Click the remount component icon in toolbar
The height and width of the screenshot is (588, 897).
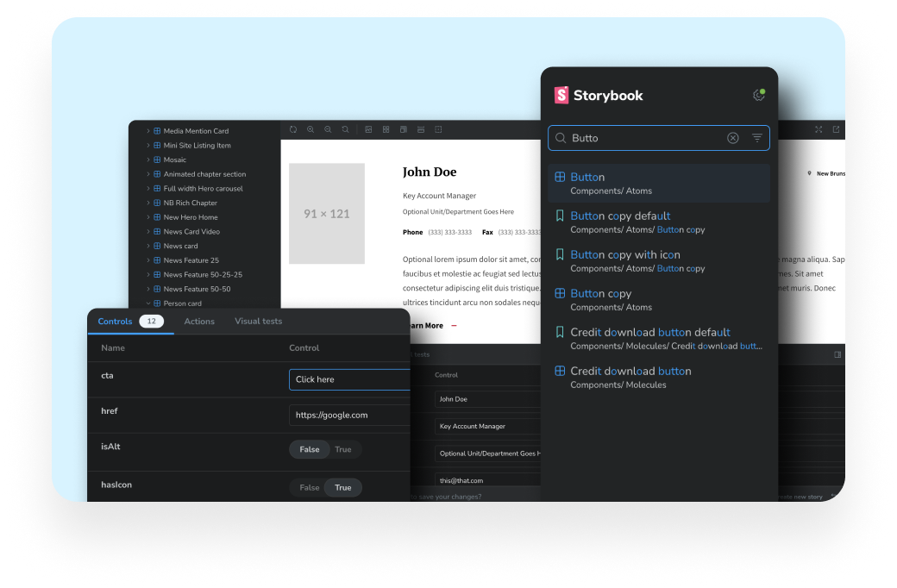coord(293,129)
